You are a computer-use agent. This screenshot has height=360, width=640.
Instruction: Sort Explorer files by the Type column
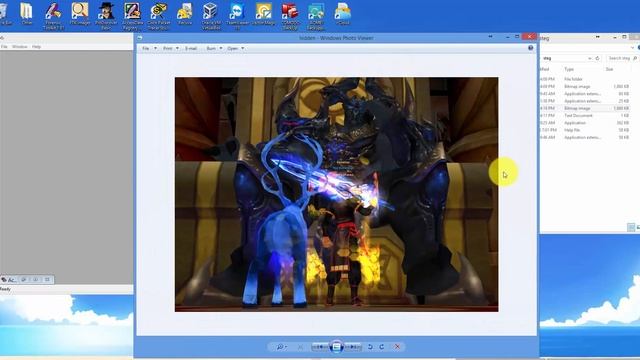[x=569, y=69]
